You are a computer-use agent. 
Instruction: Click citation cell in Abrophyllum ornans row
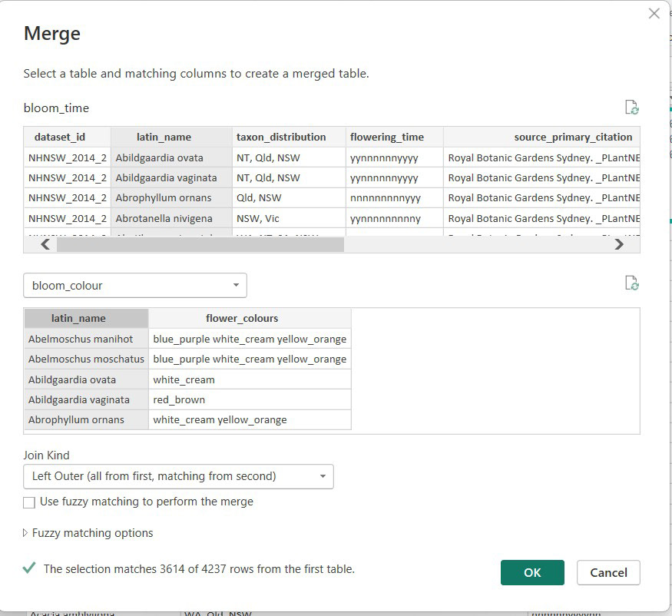click(541, 198)
